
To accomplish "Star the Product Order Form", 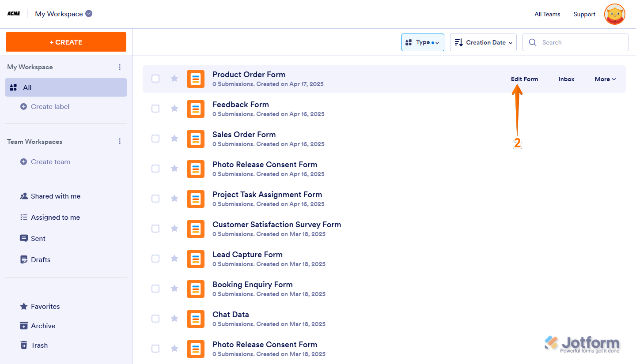I will pyautogui.click(x=174, y=79).
